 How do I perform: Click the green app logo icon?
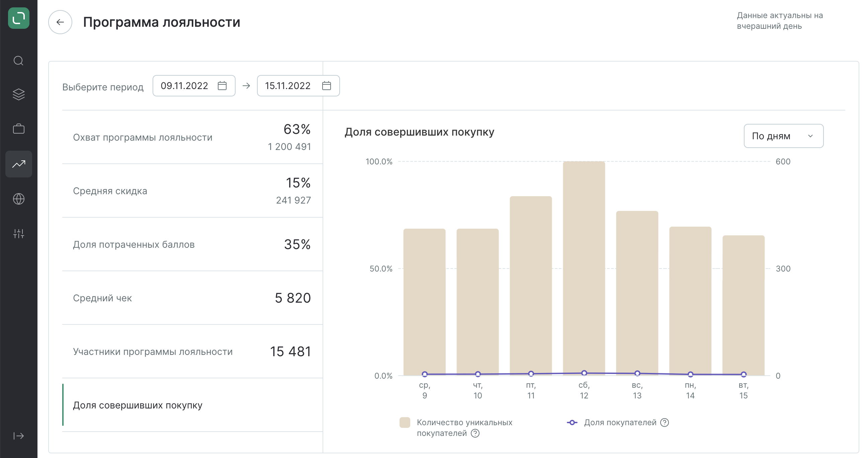(x=18, y=18)
